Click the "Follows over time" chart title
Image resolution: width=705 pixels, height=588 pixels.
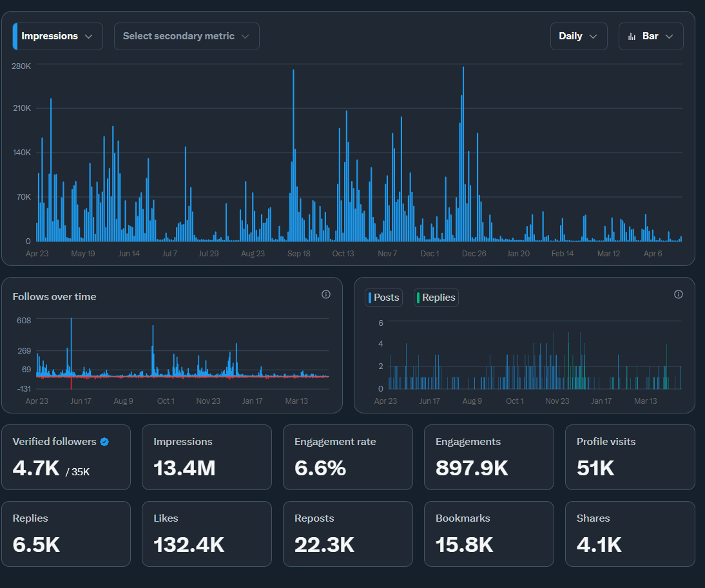coord(54,296)
